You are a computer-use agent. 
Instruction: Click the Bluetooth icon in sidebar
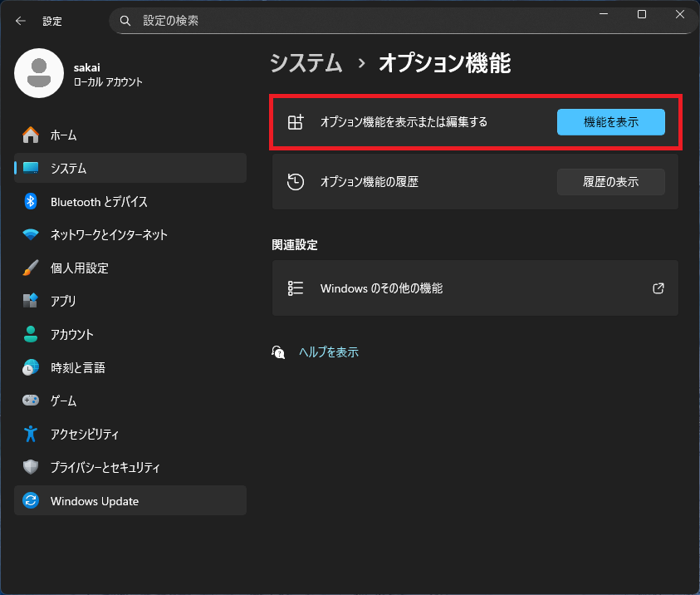31,201
